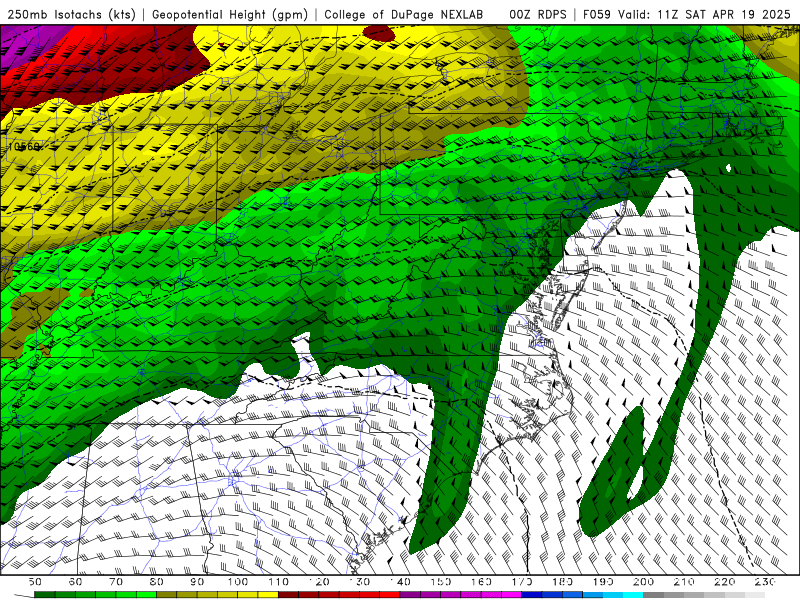Click the '250mb Isotachs (kts)' title text
The width and height of the screenshot is (800, 600).
[71, 14]
